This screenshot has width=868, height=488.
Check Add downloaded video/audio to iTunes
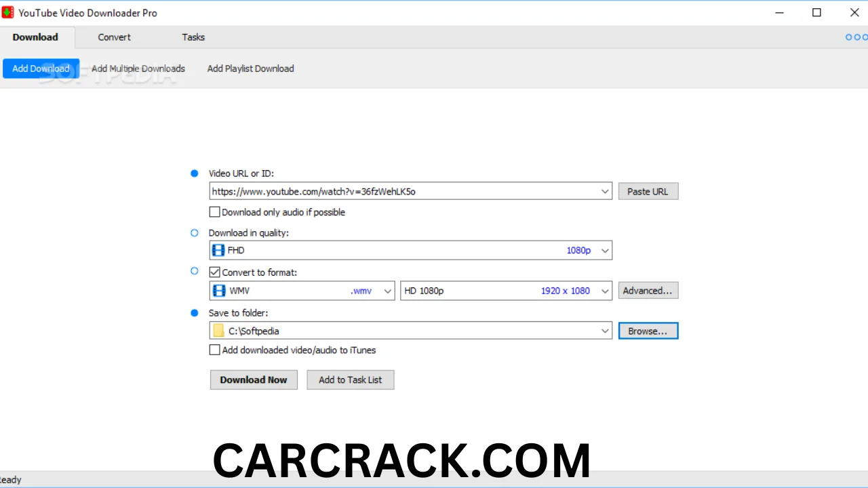pos(215,350)
